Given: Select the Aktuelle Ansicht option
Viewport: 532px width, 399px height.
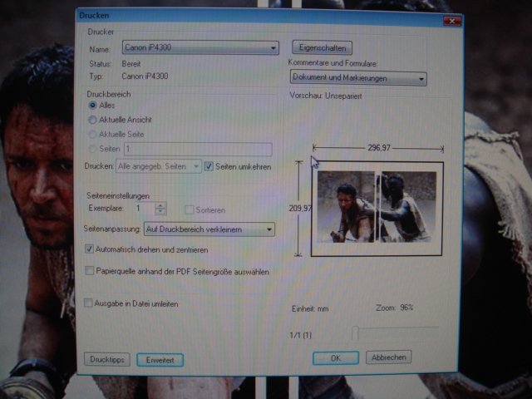Looking at the screenshot, I should coord(93,121).
